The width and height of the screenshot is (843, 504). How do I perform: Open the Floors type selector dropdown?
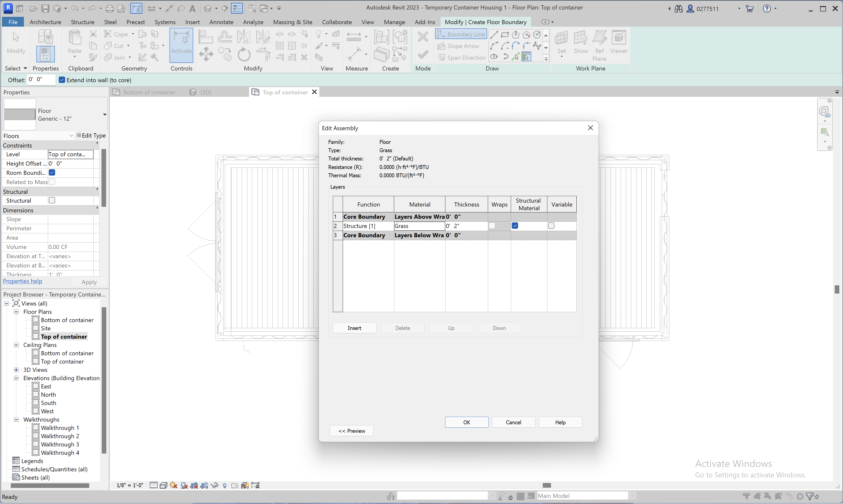point(71,136)
